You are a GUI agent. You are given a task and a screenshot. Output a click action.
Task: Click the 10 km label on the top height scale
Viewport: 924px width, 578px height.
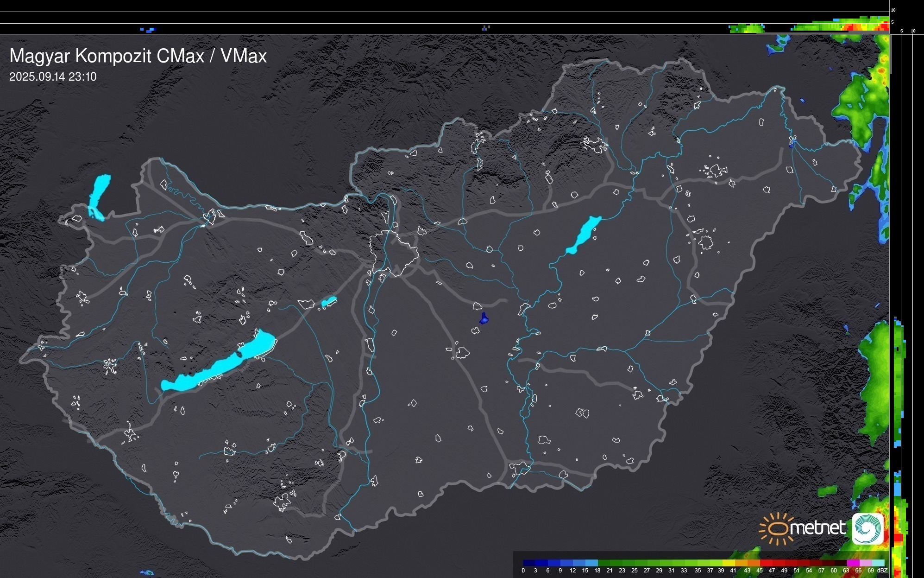pos(893,10)
